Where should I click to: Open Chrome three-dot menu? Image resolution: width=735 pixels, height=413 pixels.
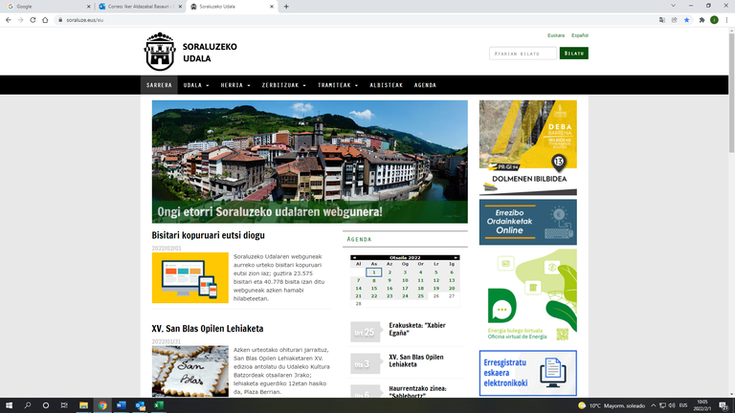point(727,20)
